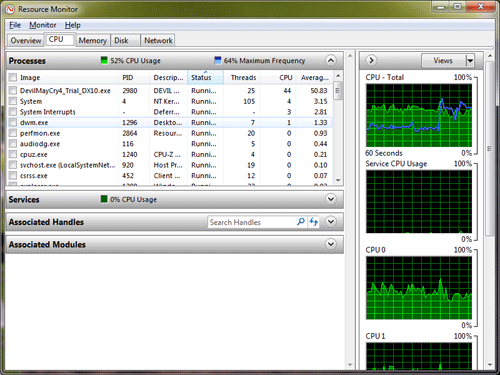
Task: Check the DevilMayCry4_Trial_DX10.exe process box
Action: [13, 90]
